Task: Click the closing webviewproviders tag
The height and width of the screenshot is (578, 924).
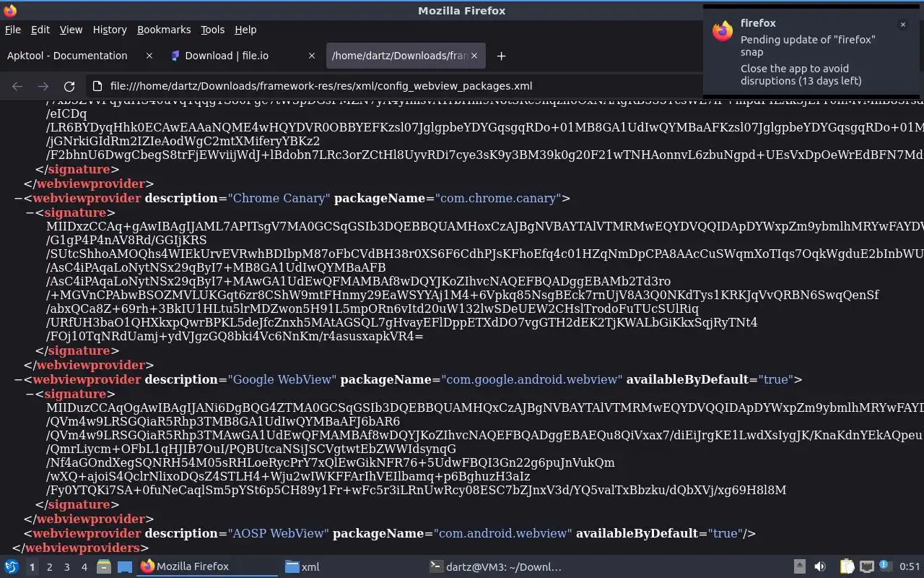Action: [x=81, y=548]
